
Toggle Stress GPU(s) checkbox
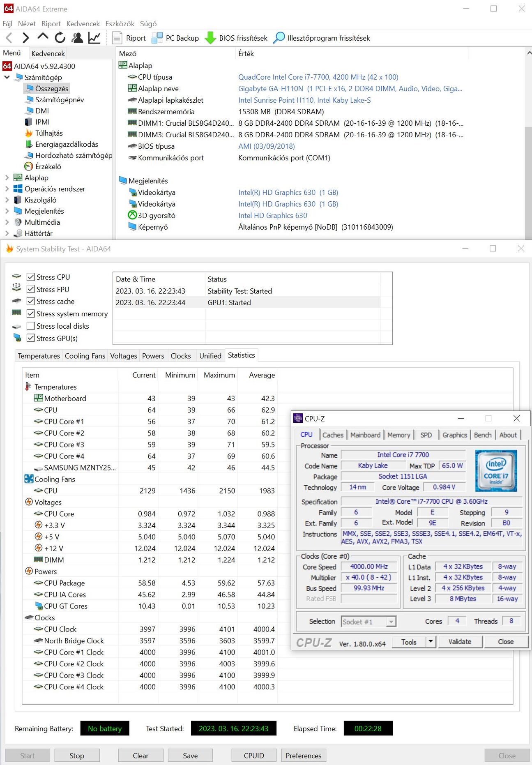[30, 338]
